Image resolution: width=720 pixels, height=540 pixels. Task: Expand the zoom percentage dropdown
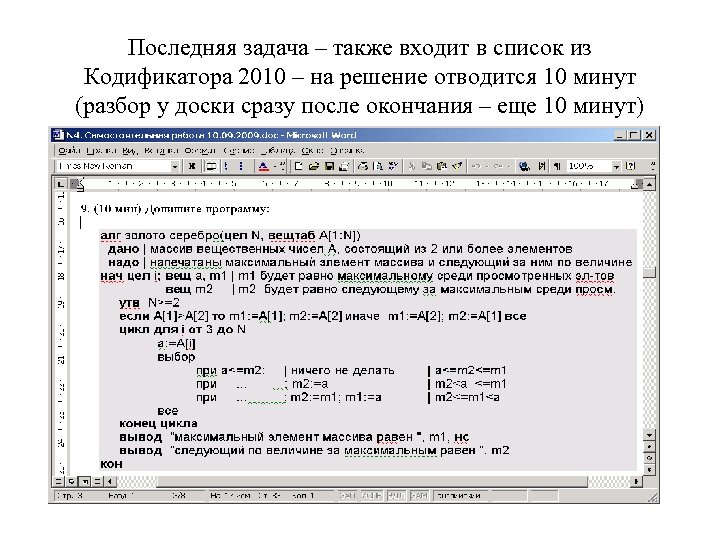(x=617, y=166)
